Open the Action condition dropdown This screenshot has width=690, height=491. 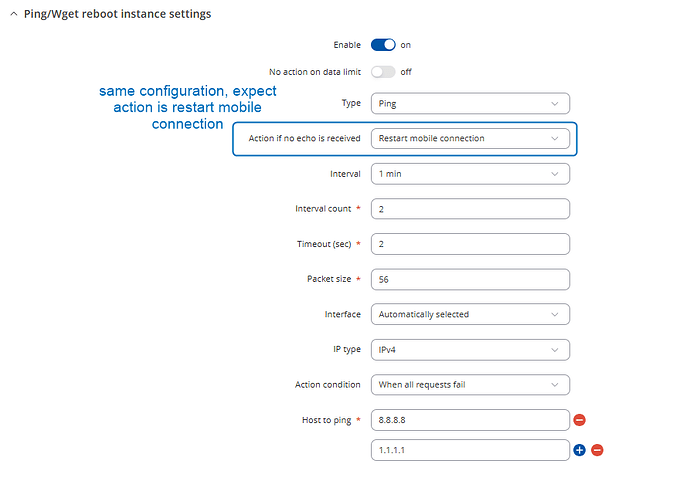coord(469,385)
